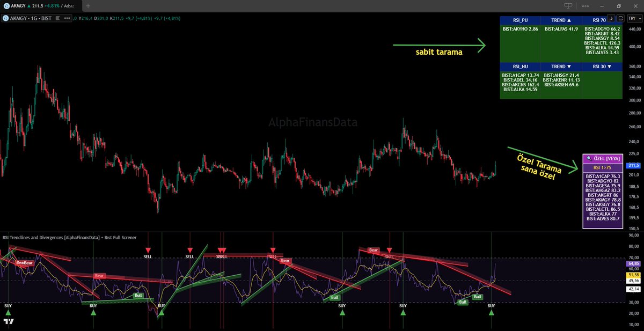Image resolution: width=644 pixels, height=331 pixels.
Task: Open a new tab with the plus button
Action: tap(87, 6)
